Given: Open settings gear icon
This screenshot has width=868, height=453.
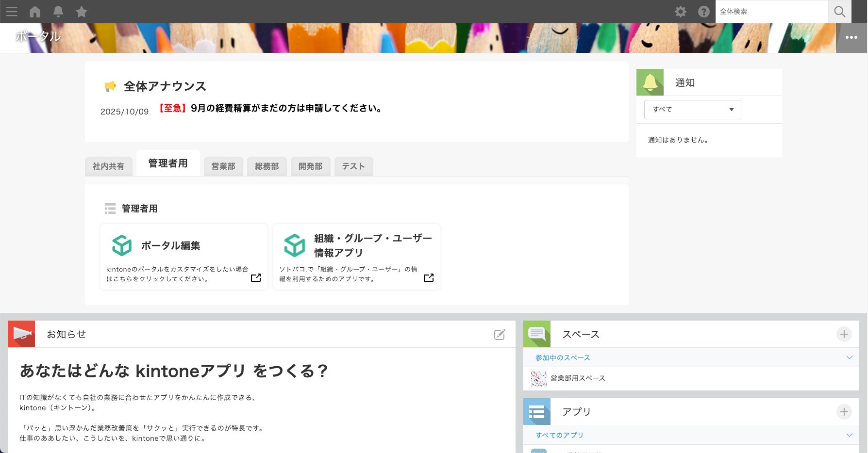Looking at the screenshot, I should click(x=681, y=12).
